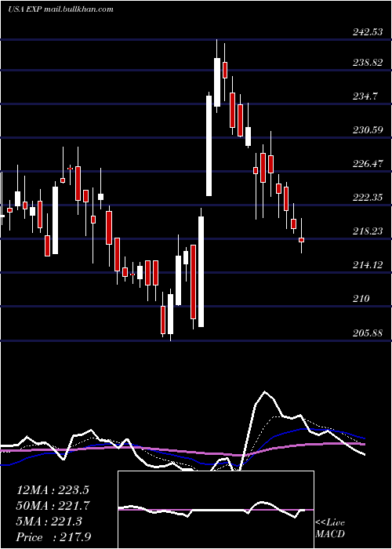Image resolution: width=392 pixels, height=549 pixels.
Task: Select the 222.35 price level label
Action: (367, 197)
